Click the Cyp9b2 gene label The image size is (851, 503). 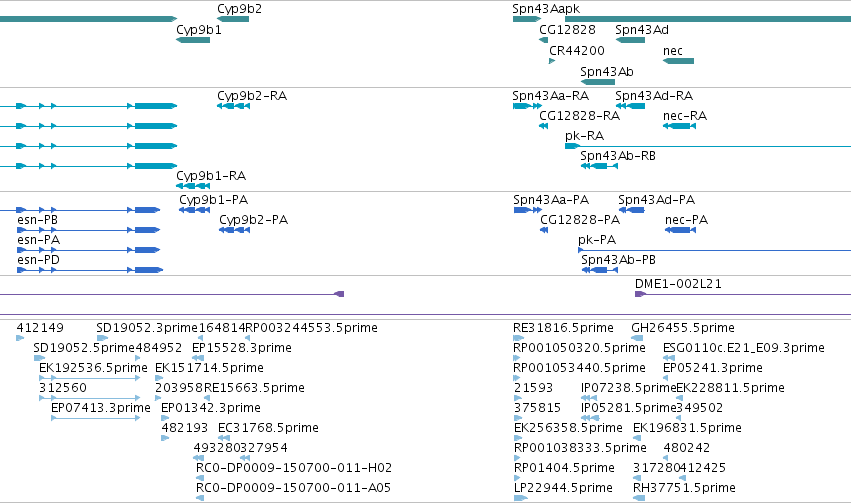click(x=239, y=9)
